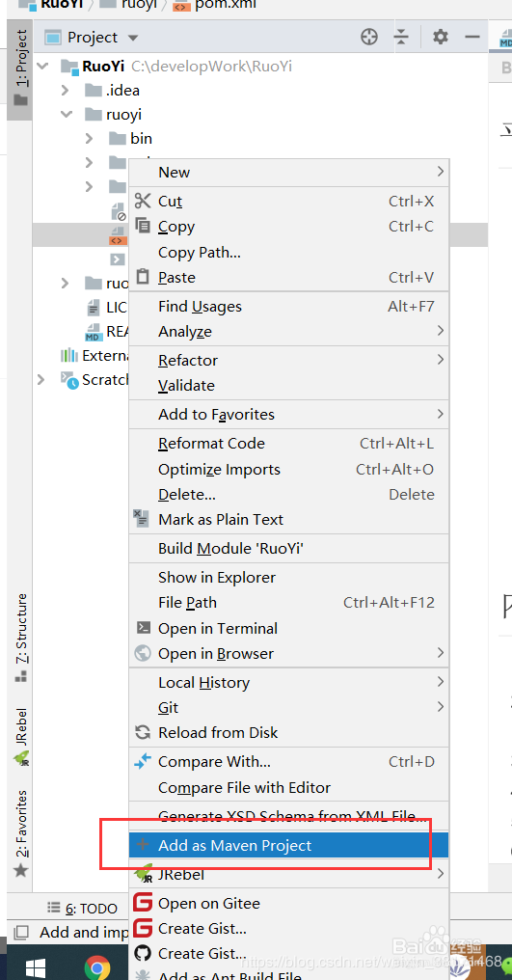This screenshot has width=512, height=980.
Task: Open the Chrome icon in taskbar
Action: pyautogui.click(x=97, y=967)
